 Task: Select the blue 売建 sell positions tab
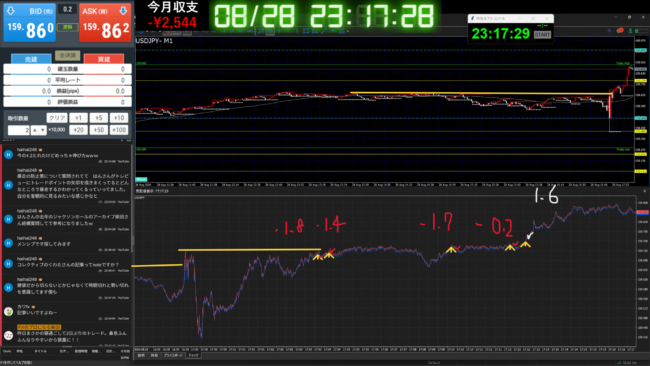(31, 59)
